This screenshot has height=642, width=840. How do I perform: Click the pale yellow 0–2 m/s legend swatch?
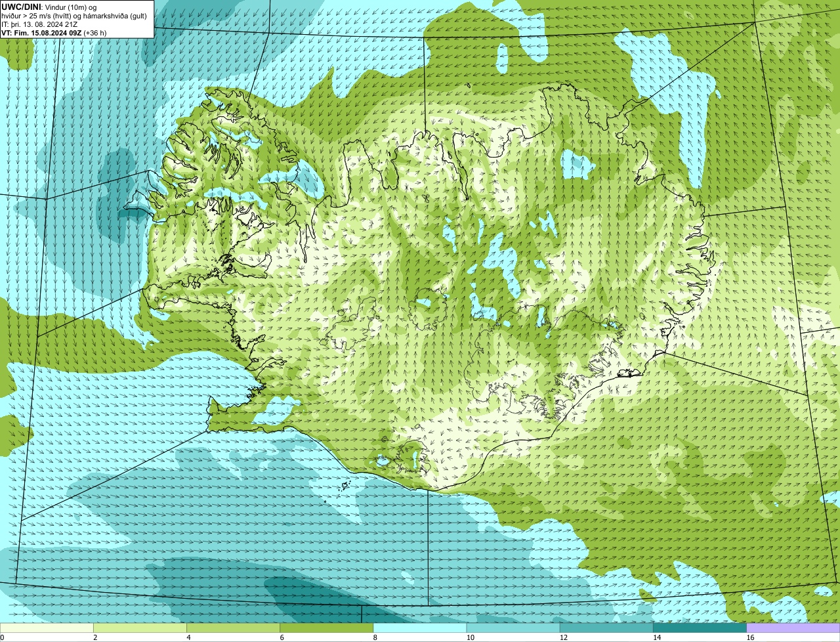click(x=47, y=628)
